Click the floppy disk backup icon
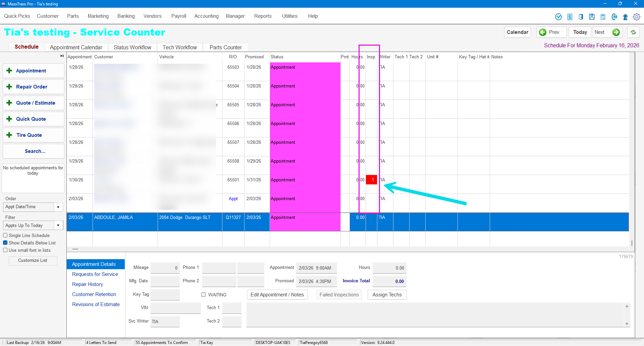 point(592,17)
